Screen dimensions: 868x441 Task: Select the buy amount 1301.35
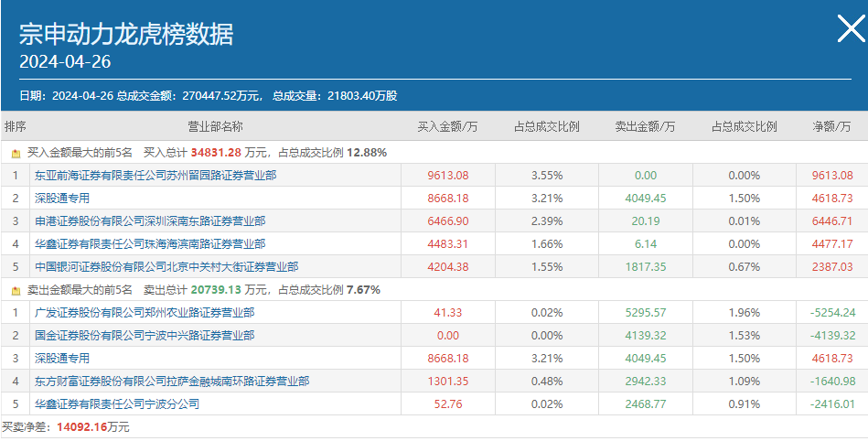point(448,382)
